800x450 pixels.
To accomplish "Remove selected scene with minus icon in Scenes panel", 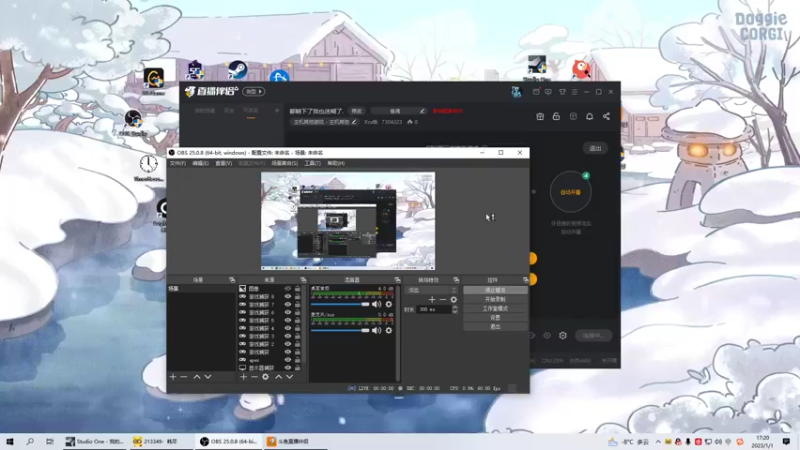I will (x=184, y=377).
